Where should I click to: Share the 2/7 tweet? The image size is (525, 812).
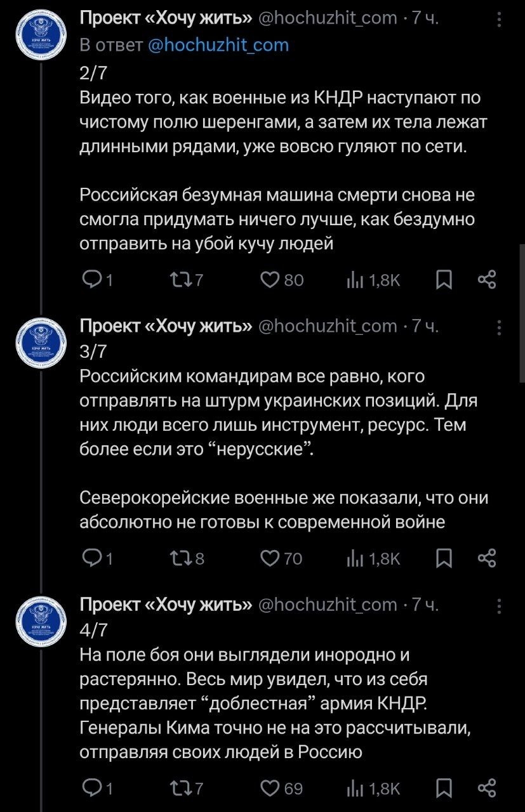tap(486, 280)
